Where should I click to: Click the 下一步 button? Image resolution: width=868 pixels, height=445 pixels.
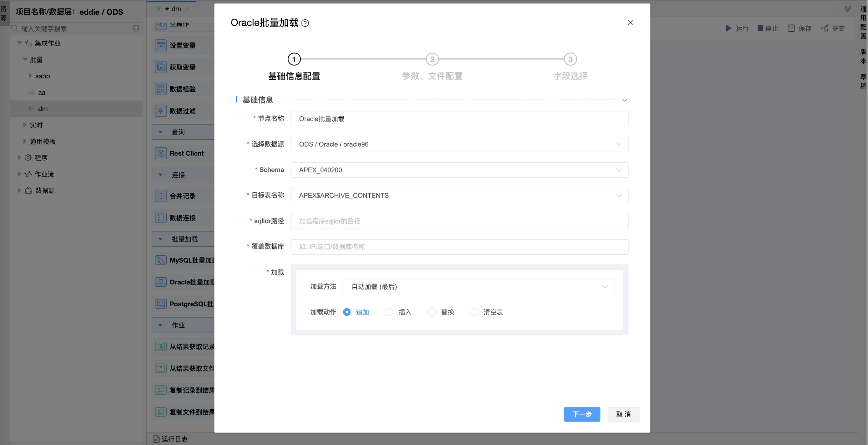[582, 414]
